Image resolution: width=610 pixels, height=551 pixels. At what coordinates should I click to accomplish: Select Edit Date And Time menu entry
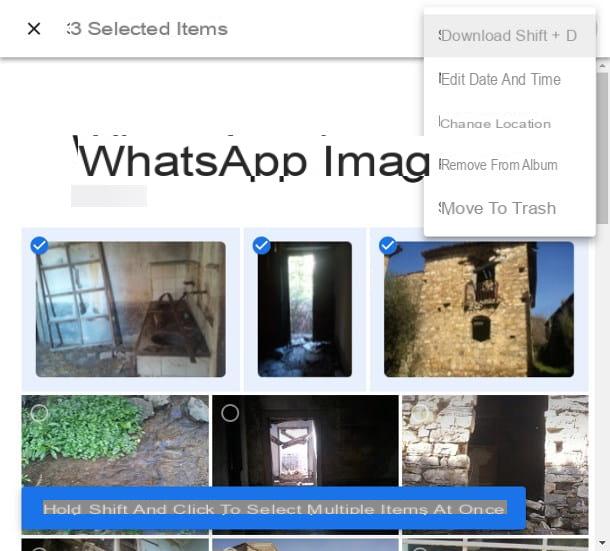[x=509, y=79]
